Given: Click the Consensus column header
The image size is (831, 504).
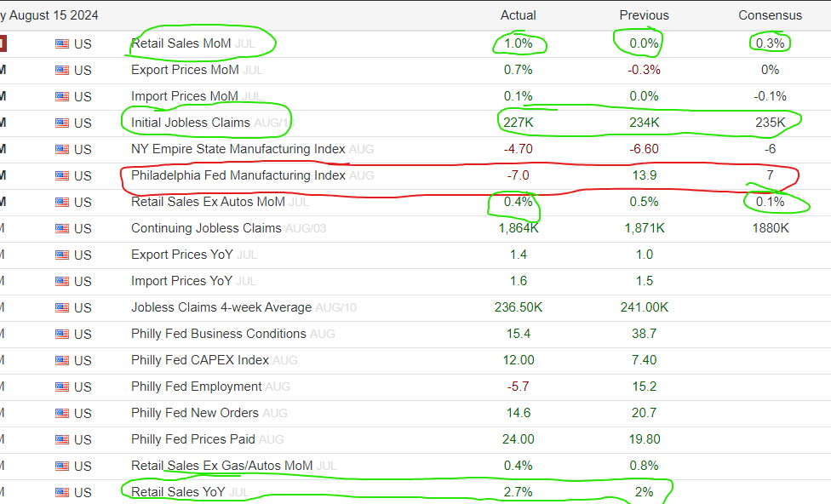Looking at the screenshot, I should 770,15.
